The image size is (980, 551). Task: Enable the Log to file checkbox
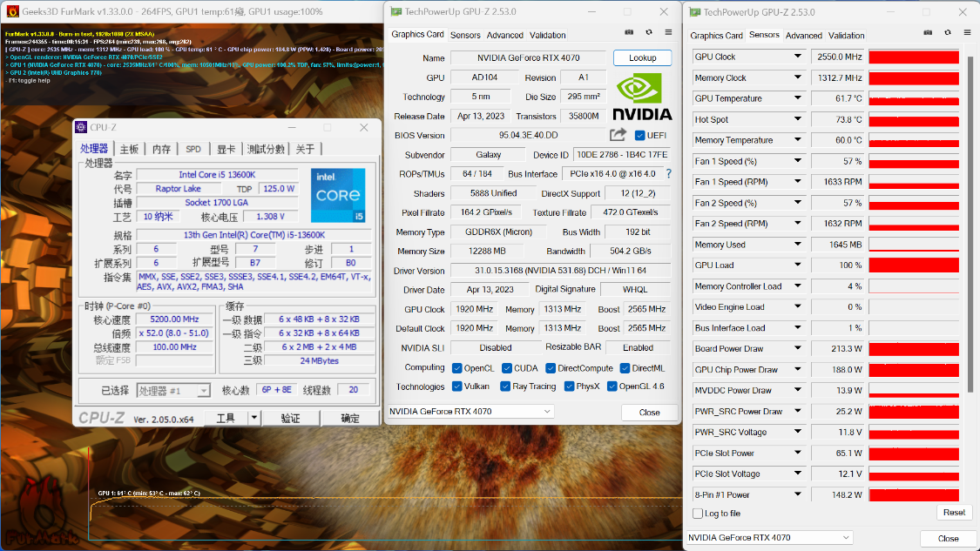pos(698,513)
